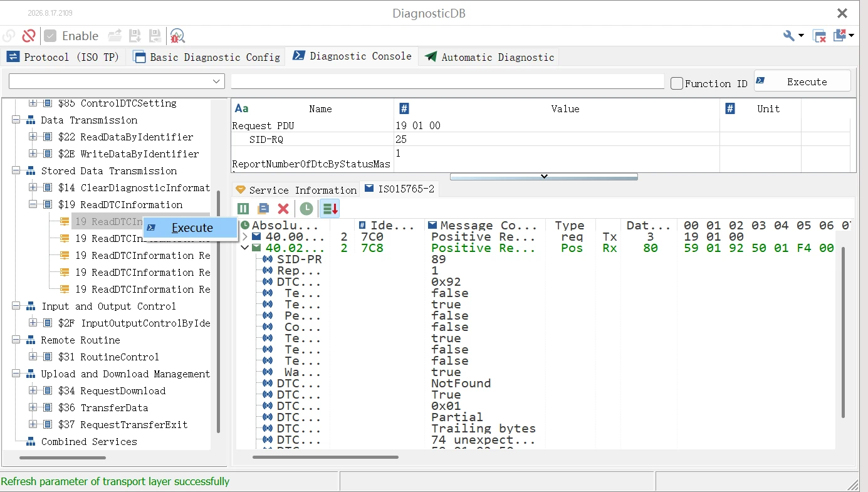Click the Aa icon in the Name header
The image size is (868, 492).
click(241, 108)
